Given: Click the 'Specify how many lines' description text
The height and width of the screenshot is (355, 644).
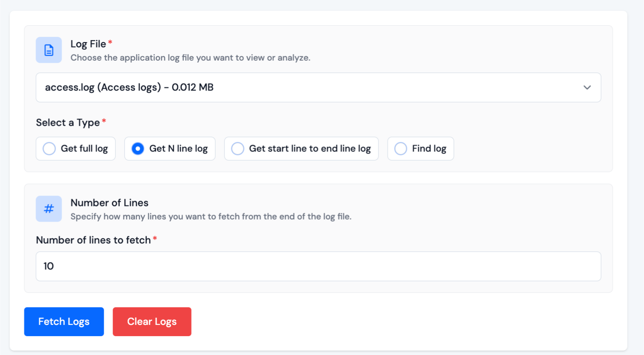Looking at the screenshot, I should click(211, 217).
